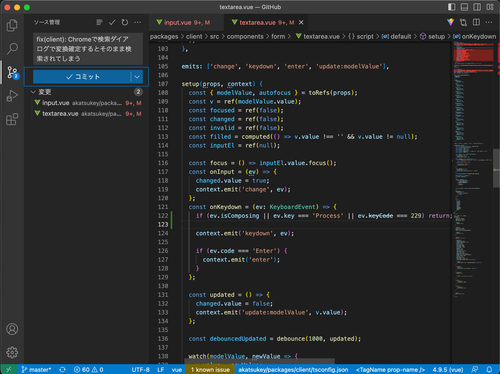Click the commit button
Viewport: 500px width, 374px height.
pos(82,77)
